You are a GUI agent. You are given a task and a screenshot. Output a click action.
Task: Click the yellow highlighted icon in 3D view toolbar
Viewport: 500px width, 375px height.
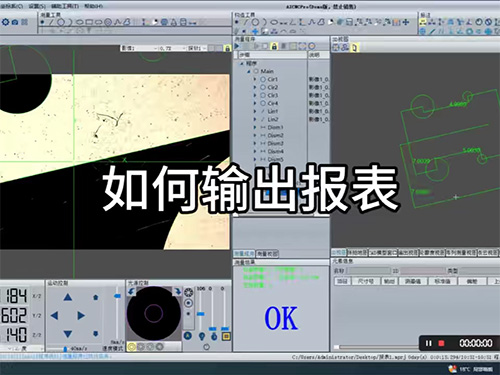pos(354,47)
